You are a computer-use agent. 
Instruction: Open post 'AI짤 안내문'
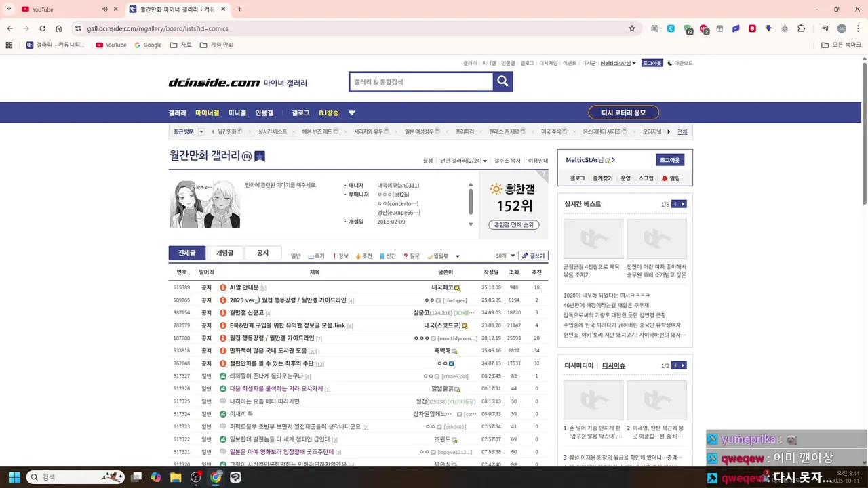tap(243, 287)
